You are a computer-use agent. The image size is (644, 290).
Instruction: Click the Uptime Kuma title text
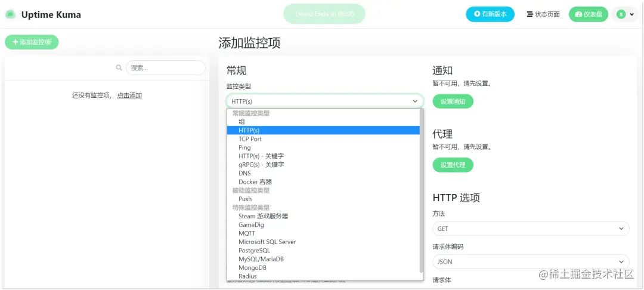pos(51,15)
